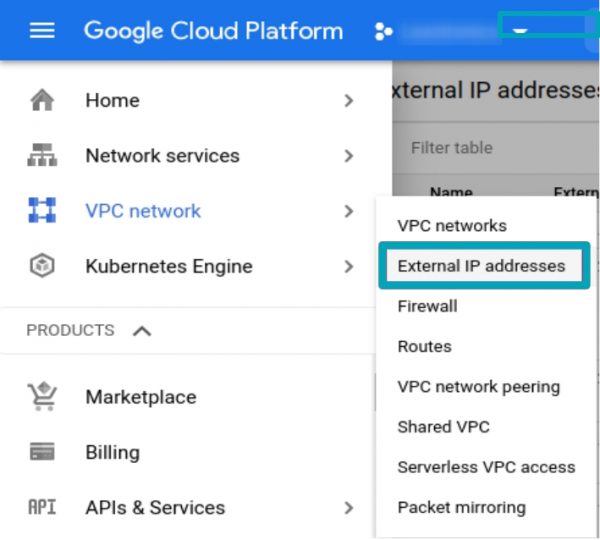The image size is (600, 540).
Task: Click the project selector dots icon
Action: [383, 31]
